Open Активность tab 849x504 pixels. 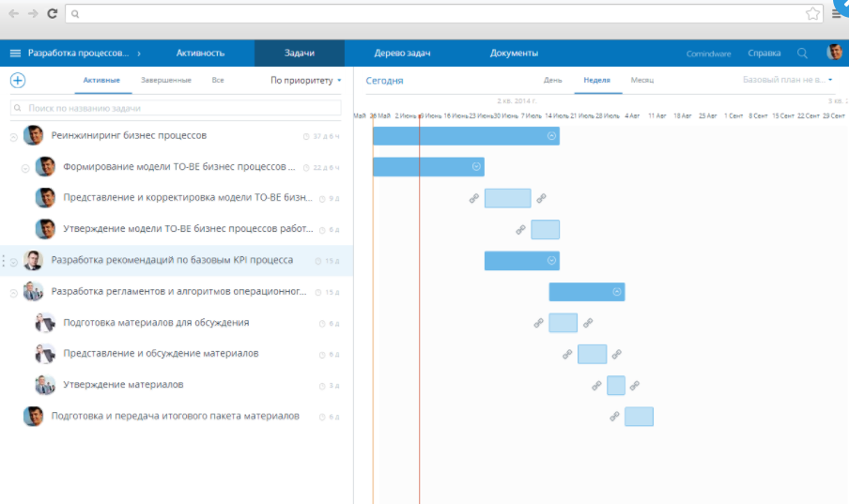tap(200, 53)
